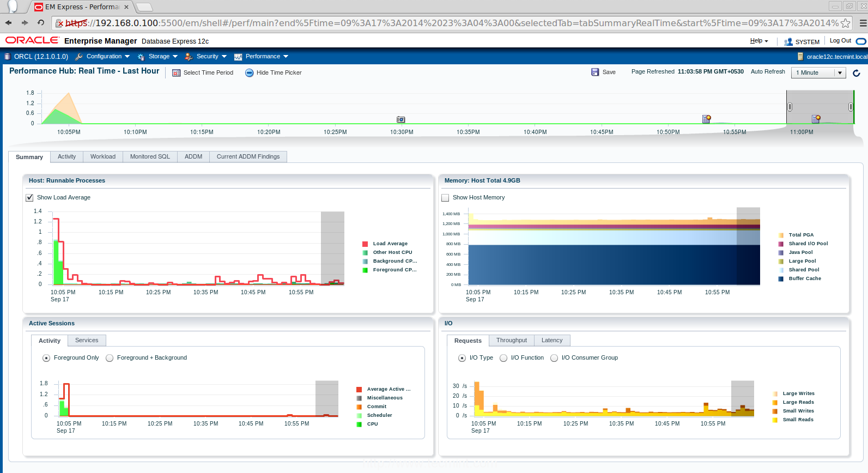
Task: Click the camera snapshot marker at 10:30PM
Action: coord(400,119)
